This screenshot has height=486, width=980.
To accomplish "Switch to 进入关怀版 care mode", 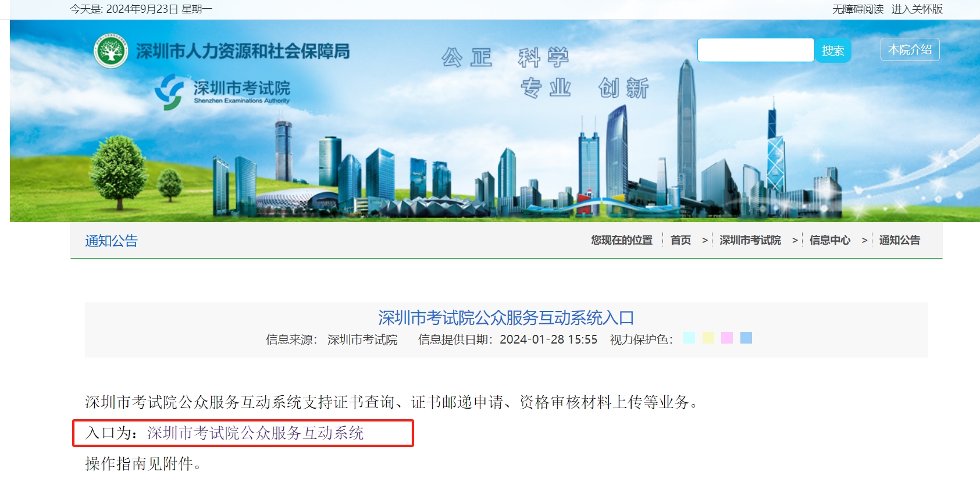I will (917, 9).
